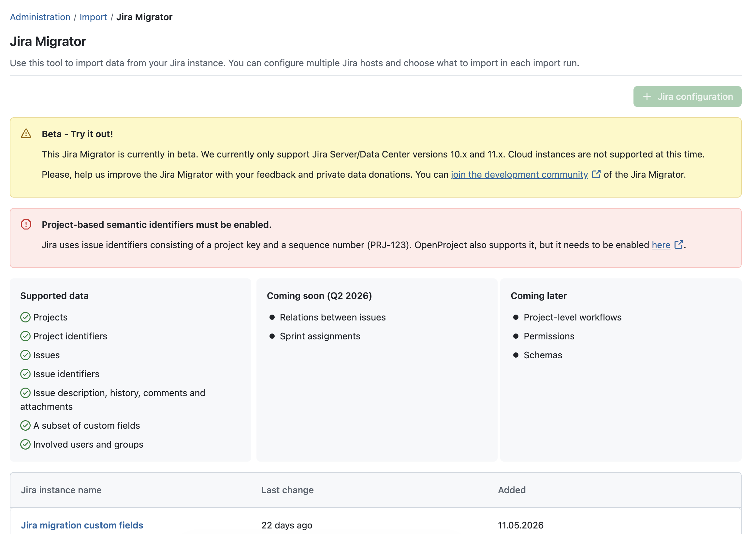Viewport: 756px width, 534px height.
Task: Click bullet beside Schemas
Action: (516, 355)
